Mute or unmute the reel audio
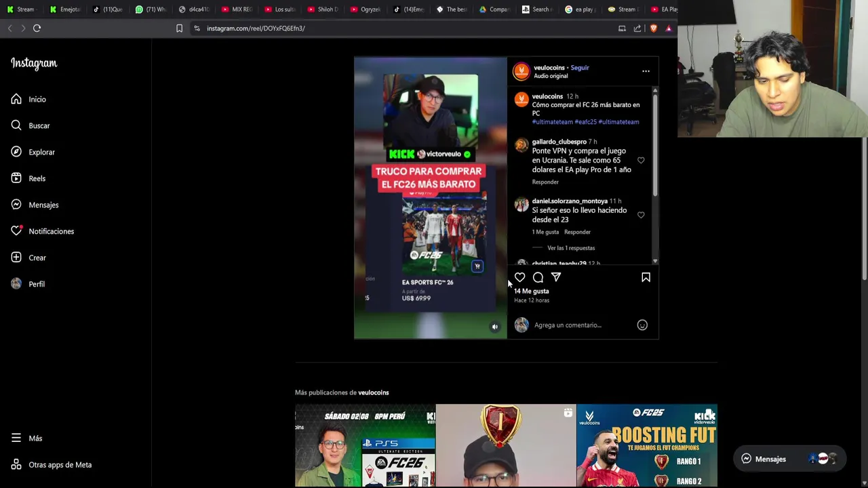This screenshot has width=868, height=488. pos(494,327)
